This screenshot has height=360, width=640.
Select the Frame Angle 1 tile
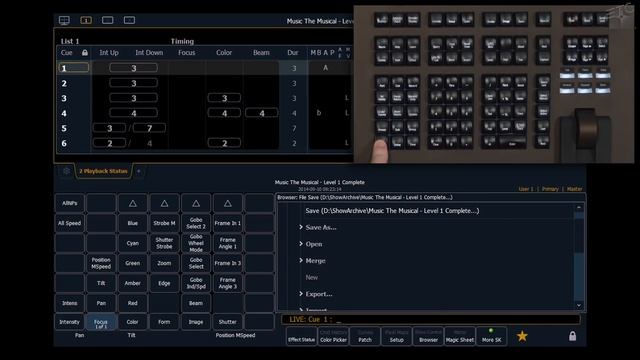click(x=227, y=243)
